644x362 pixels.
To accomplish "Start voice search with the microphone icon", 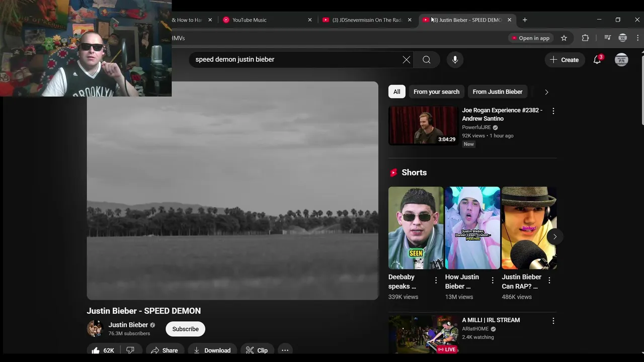I will [455, 60].
